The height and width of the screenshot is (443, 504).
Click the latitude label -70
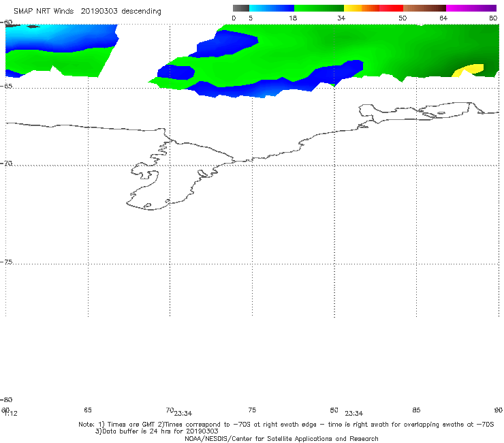coord(6,163)
